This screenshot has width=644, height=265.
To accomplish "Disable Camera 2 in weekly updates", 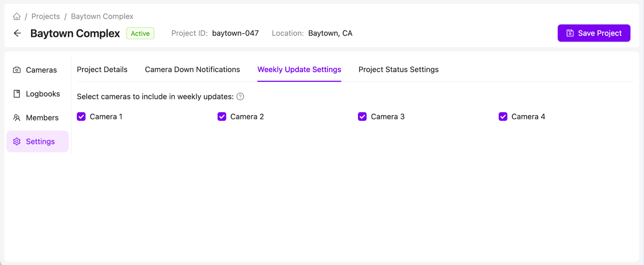I will pos(222,116).
